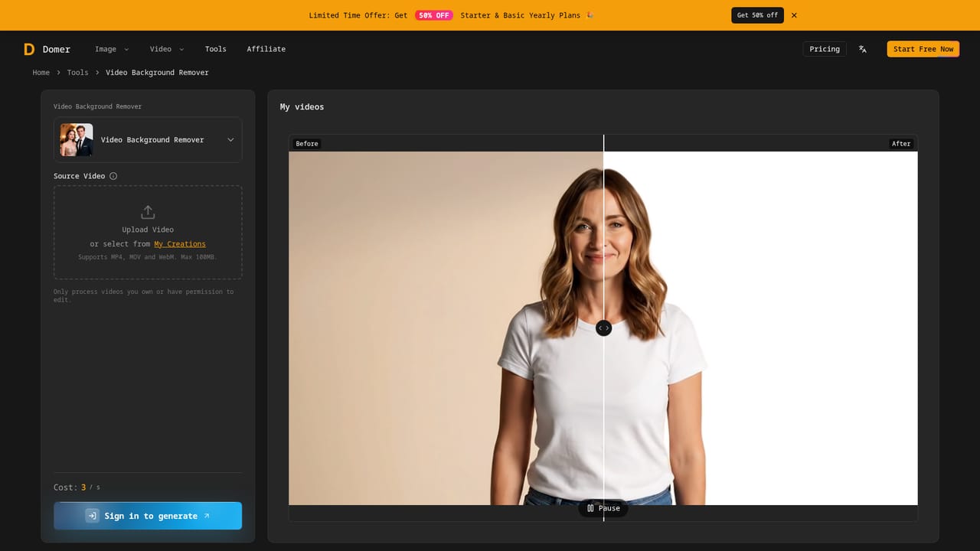Click Sign in to generate button
The height and width of the screenshot is (551, 980).
[x=148, y=516]
